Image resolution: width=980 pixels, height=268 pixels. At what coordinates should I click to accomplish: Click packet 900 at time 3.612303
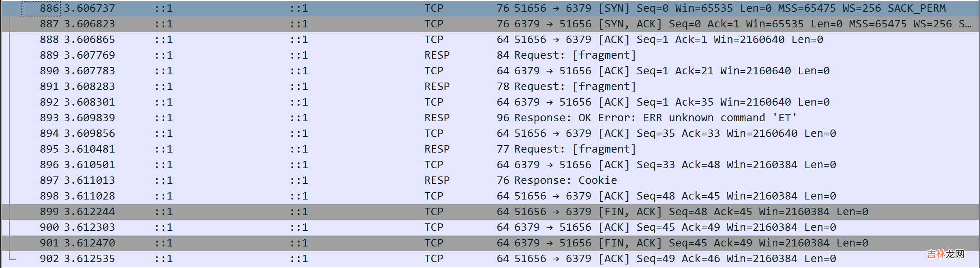(89, 227)
